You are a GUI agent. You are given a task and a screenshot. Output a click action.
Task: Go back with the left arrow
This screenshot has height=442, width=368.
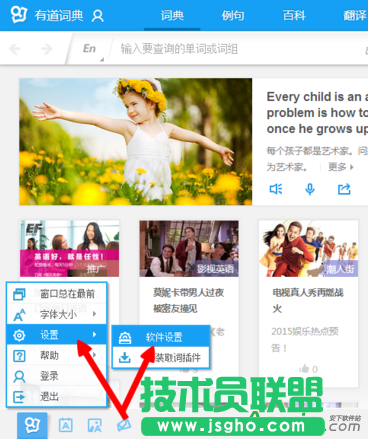(15, 49)
